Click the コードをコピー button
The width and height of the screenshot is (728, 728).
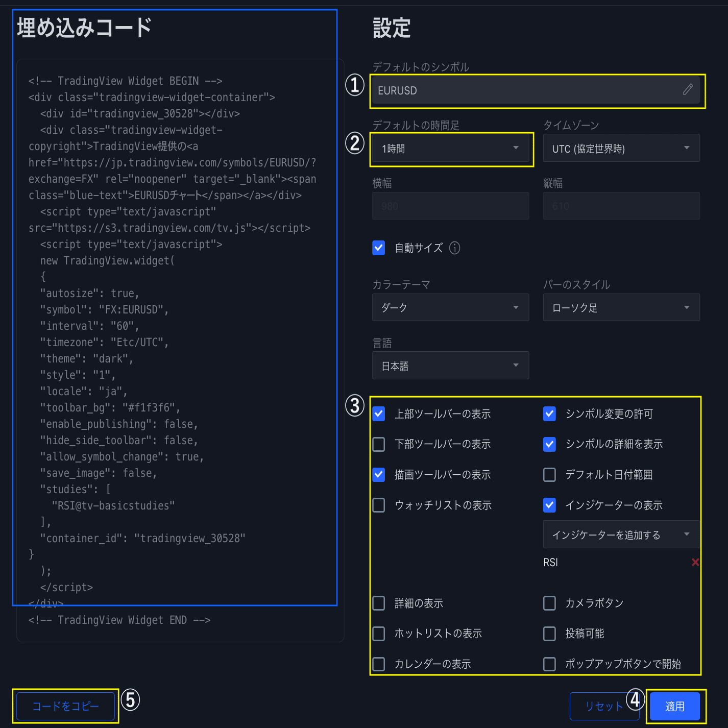point(65,706)
